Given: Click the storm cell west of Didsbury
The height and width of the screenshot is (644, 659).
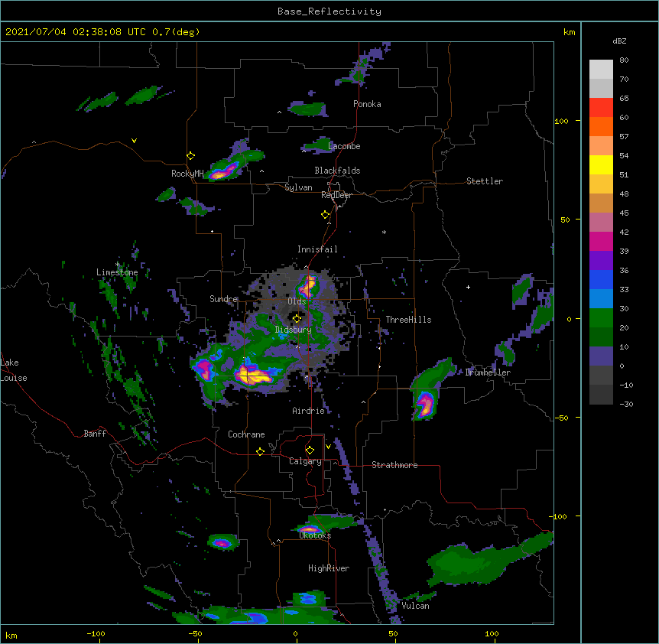Looking at the screenshot, I should [x=252, y=375].
